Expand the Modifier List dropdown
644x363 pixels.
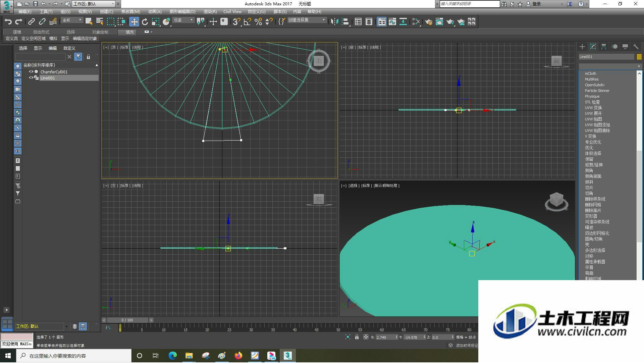coord(610,66)
